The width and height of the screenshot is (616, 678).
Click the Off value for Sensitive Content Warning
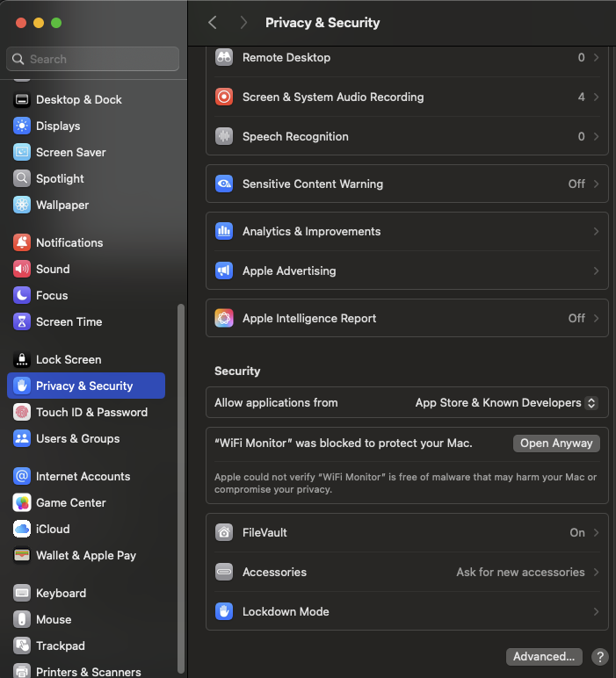[x=576, y=184]
